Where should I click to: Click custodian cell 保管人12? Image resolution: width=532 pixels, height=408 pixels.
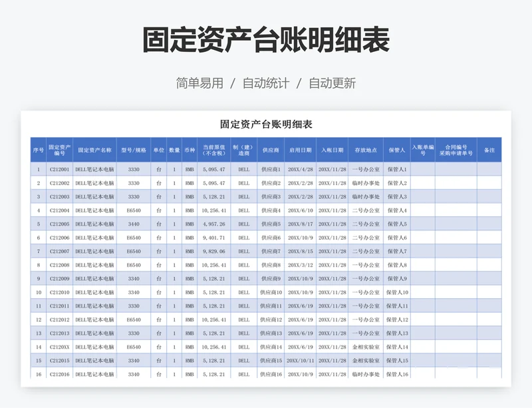pyautogui.click(x=397, y=319)
